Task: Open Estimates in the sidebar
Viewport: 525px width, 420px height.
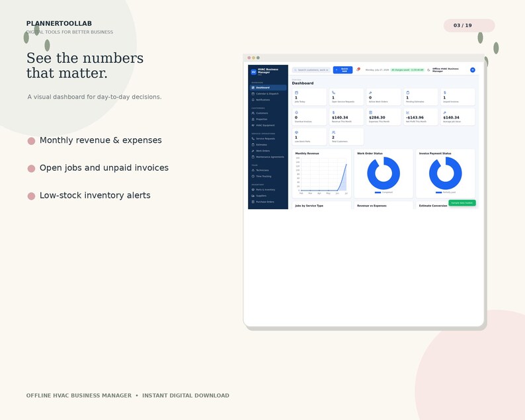Action: tap(268, 145)
